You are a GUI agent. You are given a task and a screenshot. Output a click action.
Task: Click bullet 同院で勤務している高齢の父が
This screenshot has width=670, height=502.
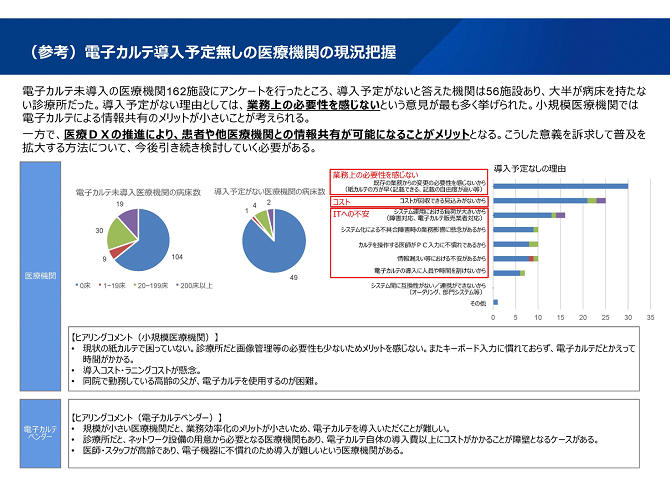click(x=201, y=381)
